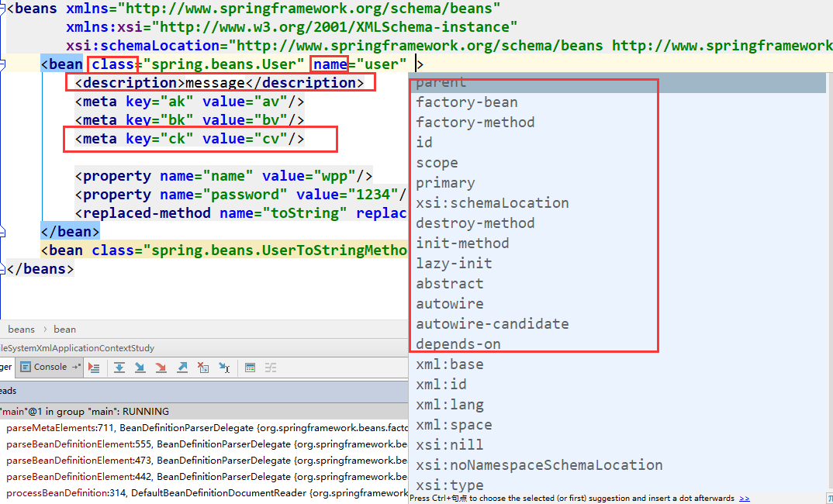Open the Evaluate Expression calculator icon
833x504 pixels.
point(250,368)
